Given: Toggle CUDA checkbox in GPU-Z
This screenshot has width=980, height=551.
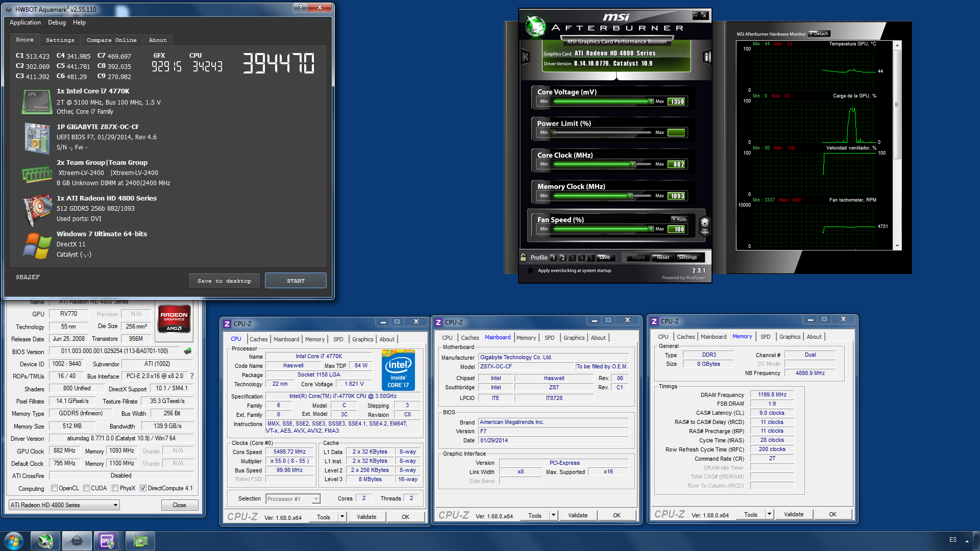Looking at the screenshot, I should pos(86,488).
